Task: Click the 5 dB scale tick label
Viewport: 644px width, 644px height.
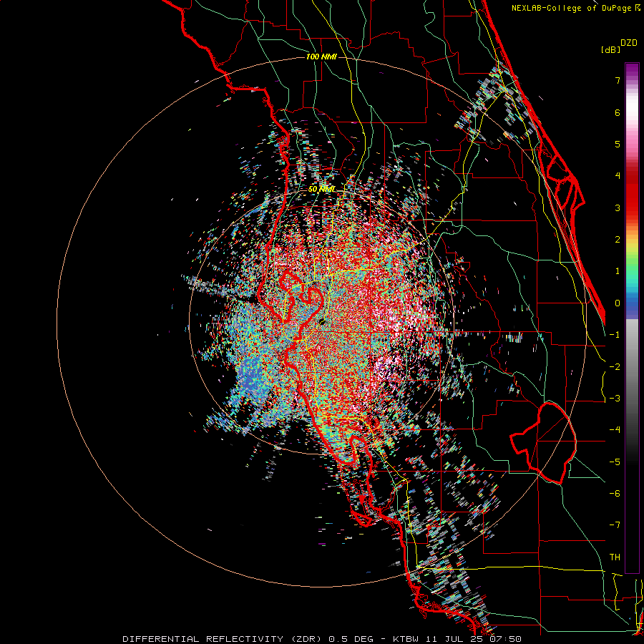Action: 618,144
